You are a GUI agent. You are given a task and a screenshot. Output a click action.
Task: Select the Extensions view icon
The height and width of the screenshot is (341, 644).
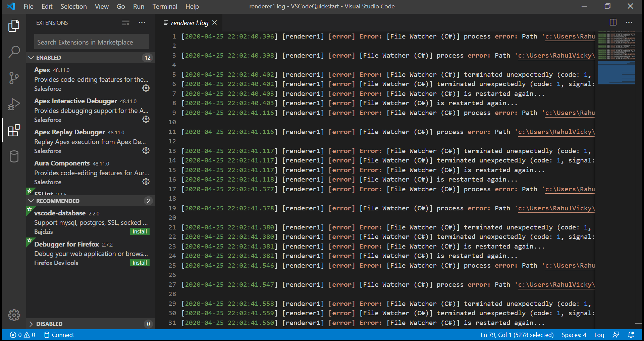pyautogui.click(x=14, y=130)
